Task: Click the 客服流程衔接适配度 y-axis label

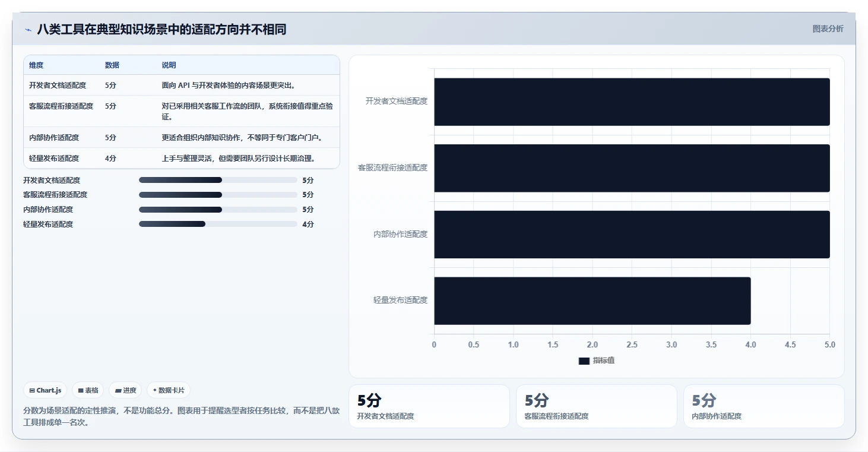Action: [392, 168]
